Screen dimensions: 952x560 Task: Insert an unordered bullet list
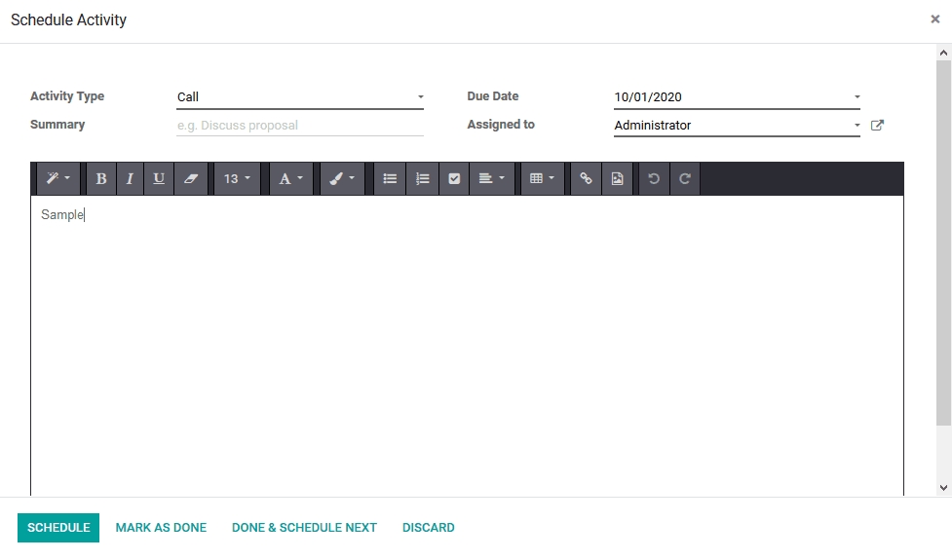[390, 179]
